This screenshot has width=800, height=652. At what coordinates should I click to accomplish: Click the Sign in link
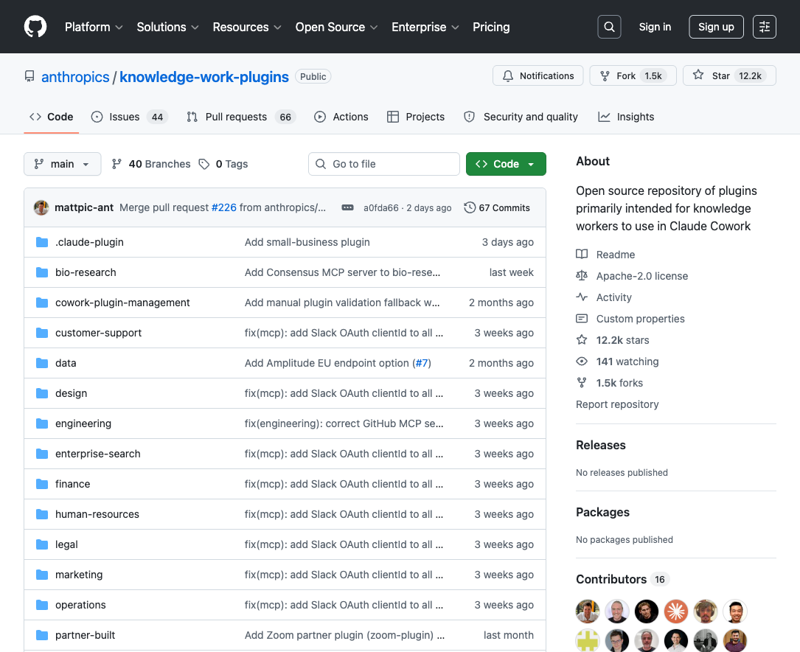click(x=655, y=27)
